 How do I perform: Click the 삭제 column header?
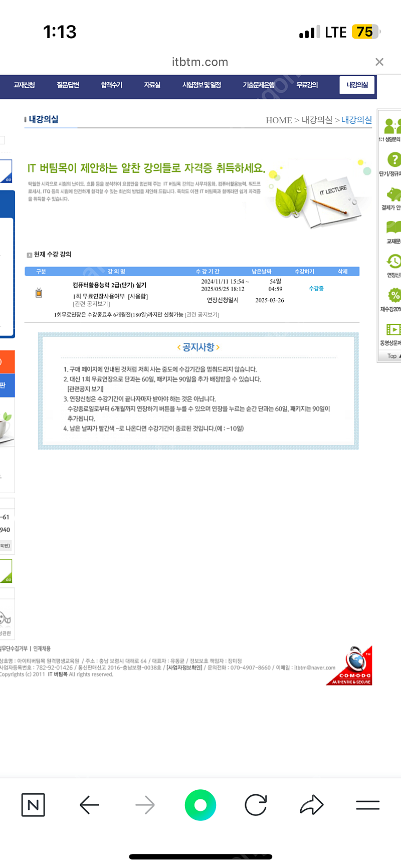(x=343, y=272)
